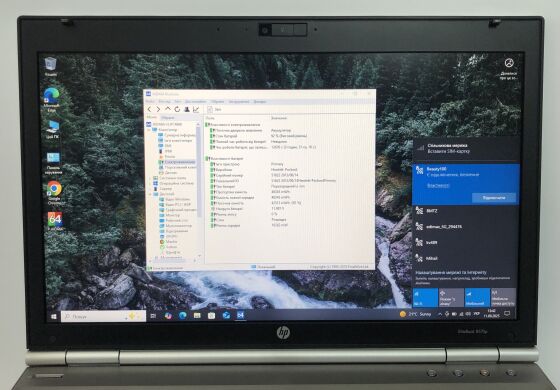Open the graph chart icon in AIDA64 toolbar
560x390 pixels.
(196, 109)
